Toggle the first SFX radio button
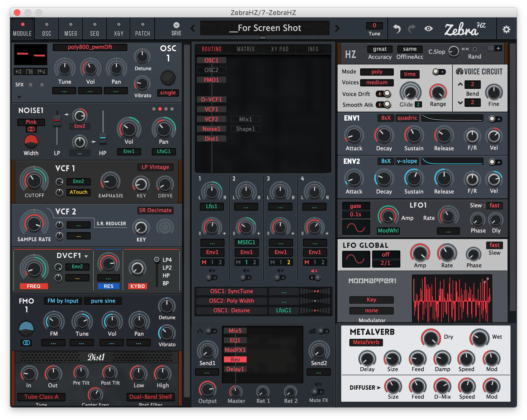Image resolution: width=527 pixels, height=420 pixels. 31,85
